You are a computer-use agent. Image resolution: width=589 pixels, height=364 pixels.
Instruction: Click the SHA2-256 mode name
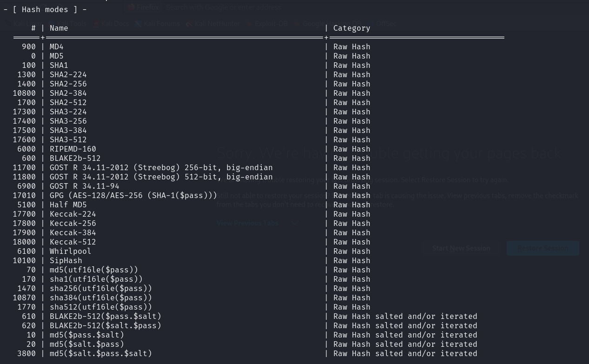pos(68,84)
